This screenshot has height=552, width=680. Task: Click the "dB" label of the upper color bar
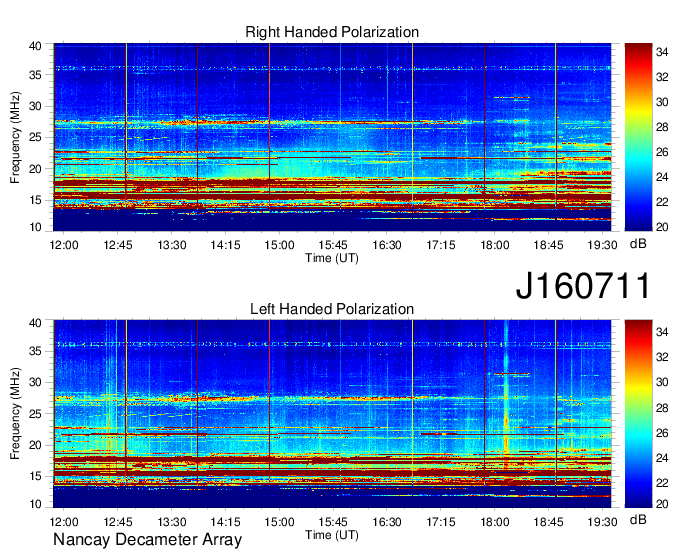[638, 244]
